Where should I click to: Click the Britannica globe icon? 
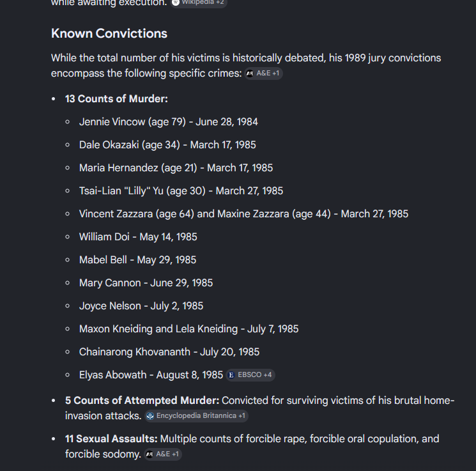pos(150,416)
